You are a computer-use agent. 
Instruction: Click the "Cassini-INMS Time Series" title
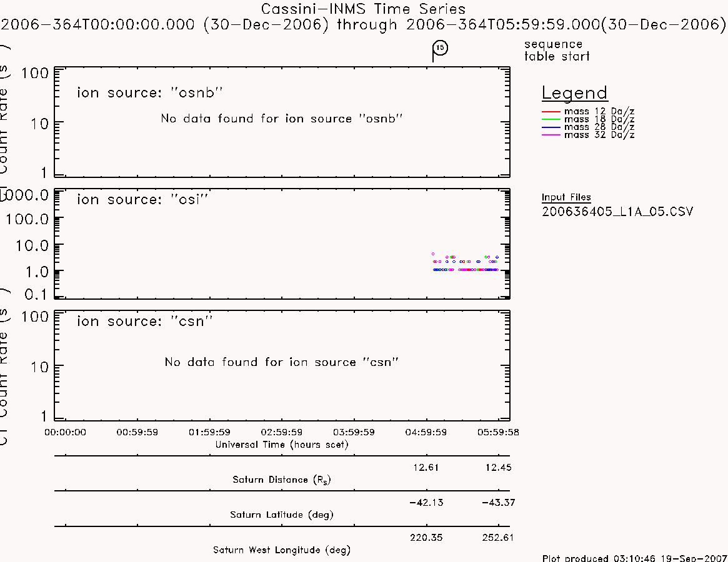tap(363, 9)
